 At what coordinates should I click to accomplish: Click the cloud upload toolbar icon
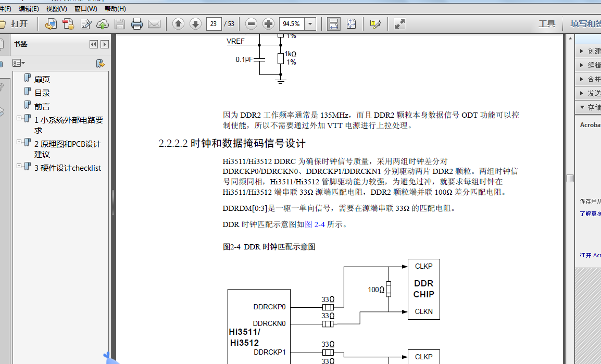pyautogui.click(x=103, y=24)
